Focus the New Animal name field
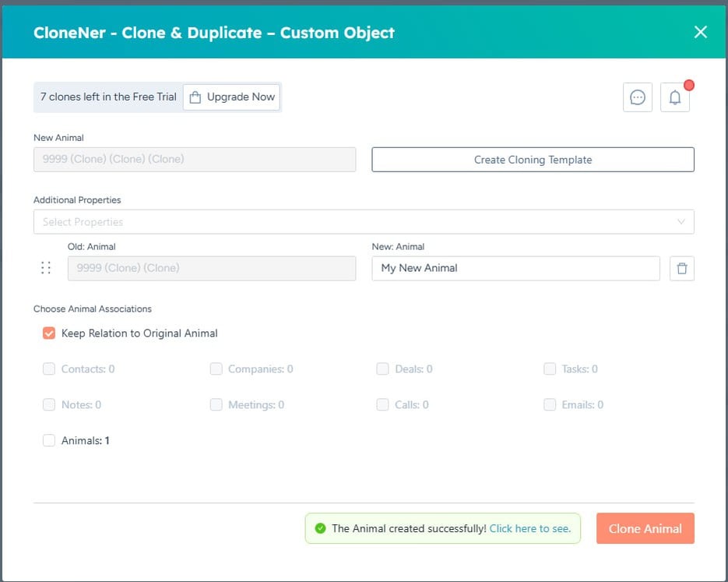The width and height of the screenshot is (728, 582). coord(195,159)
